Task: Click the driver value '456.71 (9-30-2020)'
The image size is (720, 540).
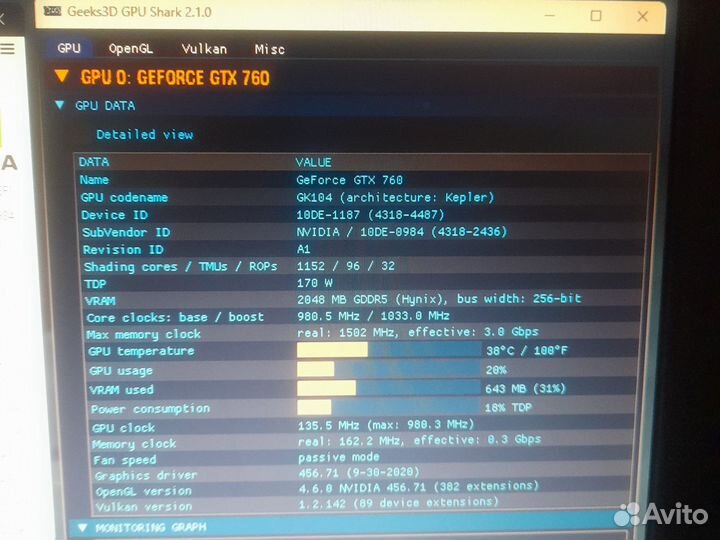Action: point(359,472)
